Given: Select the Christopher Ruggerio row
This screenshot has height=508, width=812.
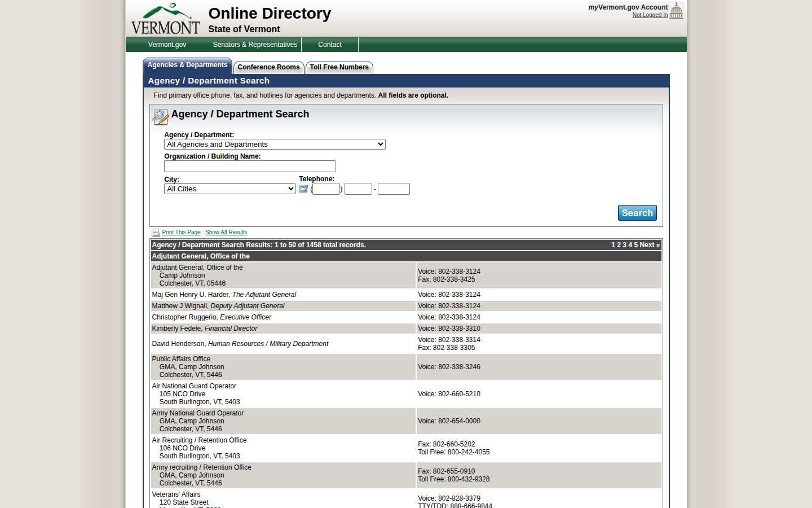Looking at the screenshot, I should coord(406,317).
